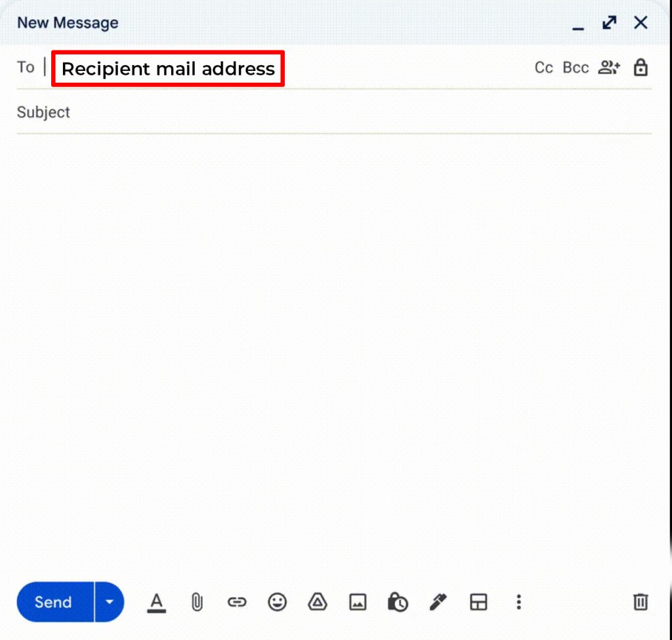The height and width of the screenshot is (640, 672).
Task: Insert a photo with the image icon
Action: pos(358,602)
